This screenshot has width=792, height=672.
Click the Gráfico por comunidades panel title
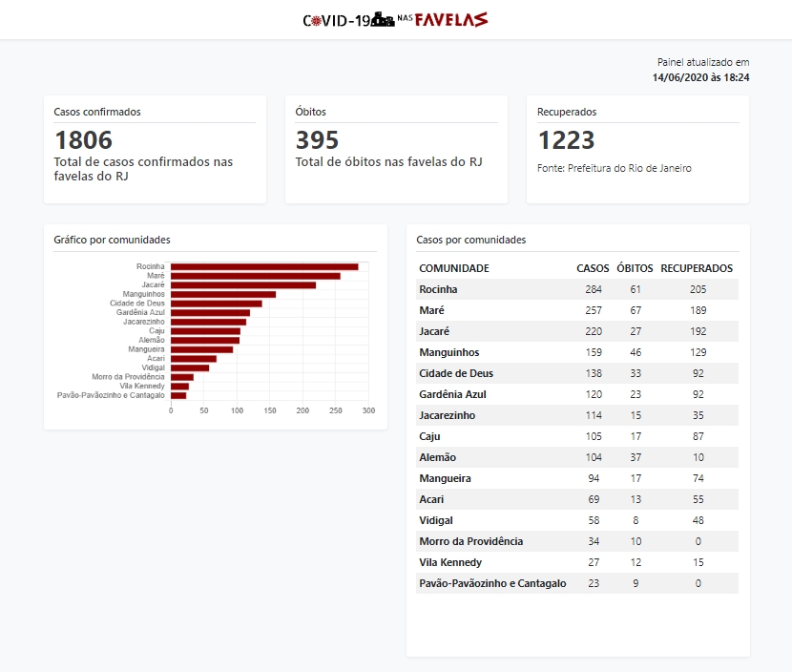(112, 240)
